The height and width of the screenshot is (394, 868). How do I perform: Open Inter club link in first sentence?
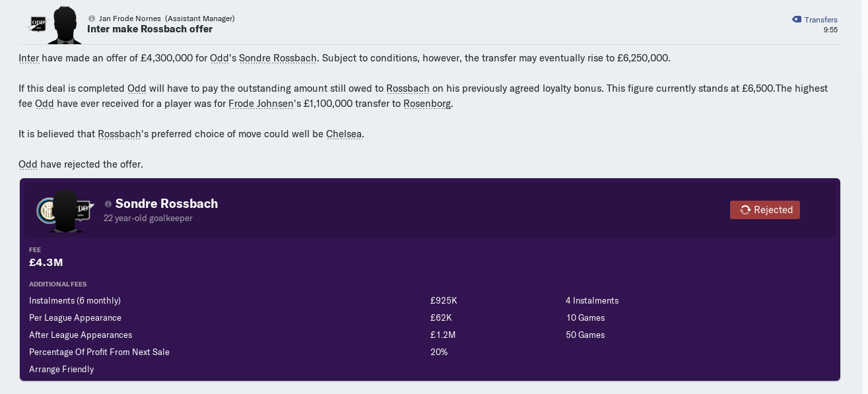pos(28,58)
